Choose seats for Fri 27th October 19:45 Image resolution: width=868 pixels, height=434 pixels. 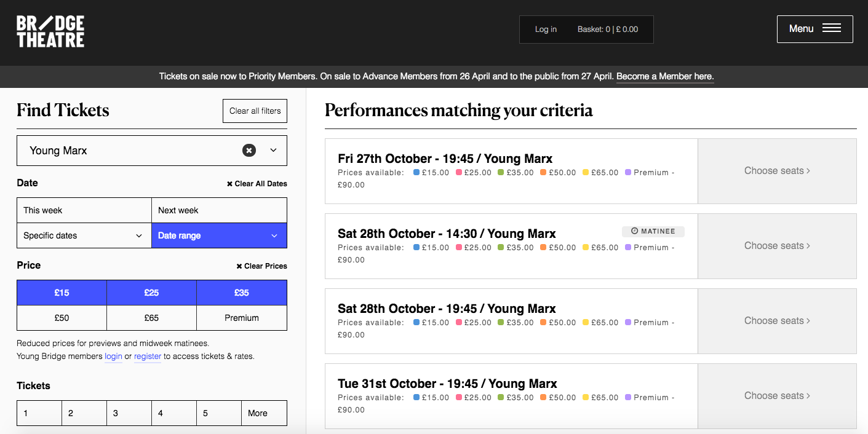pos(777,171)
